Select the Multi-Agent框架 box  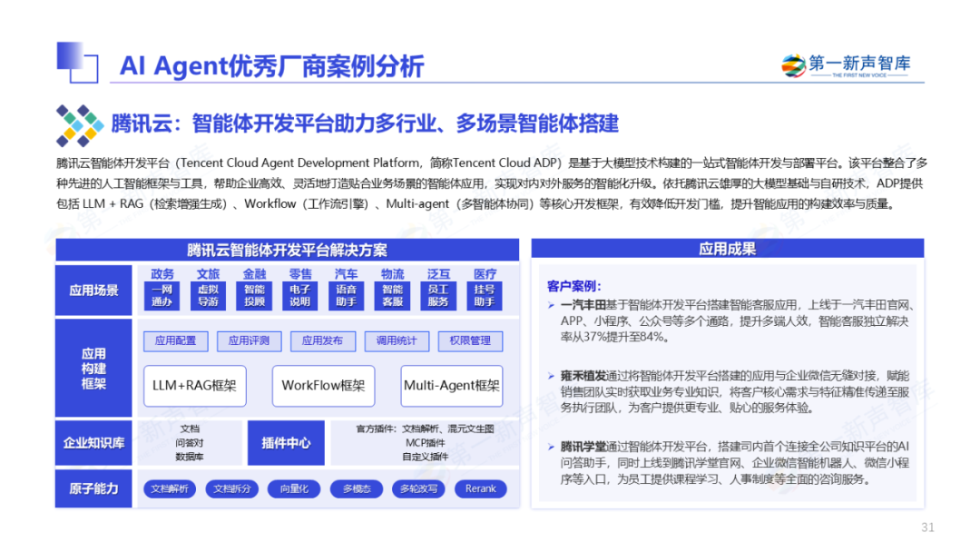(x=451, y=386)
